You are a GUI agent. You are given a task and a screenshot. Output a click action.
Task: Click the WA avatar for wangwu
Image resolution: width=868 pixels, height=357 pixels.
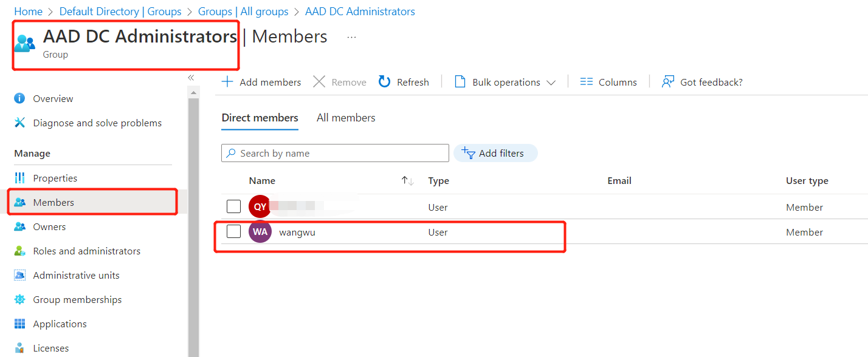click(x=260, y=232)
